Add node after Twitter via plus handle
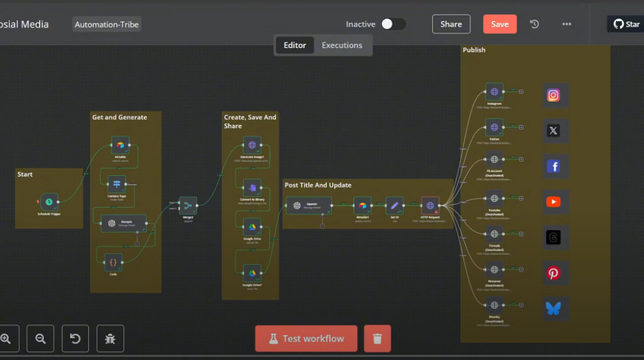The image size is (644, 360). click(x=521, y=128)
